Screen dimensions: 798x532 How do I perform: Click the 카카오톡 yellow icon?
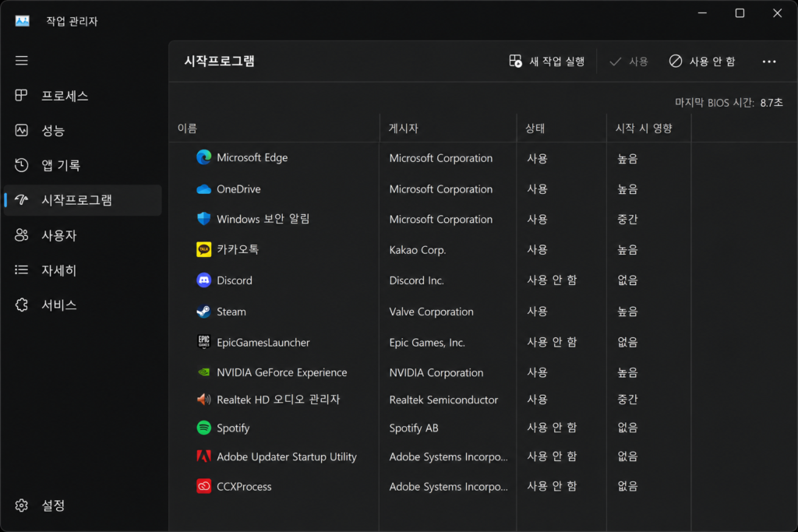click(203, 249)
